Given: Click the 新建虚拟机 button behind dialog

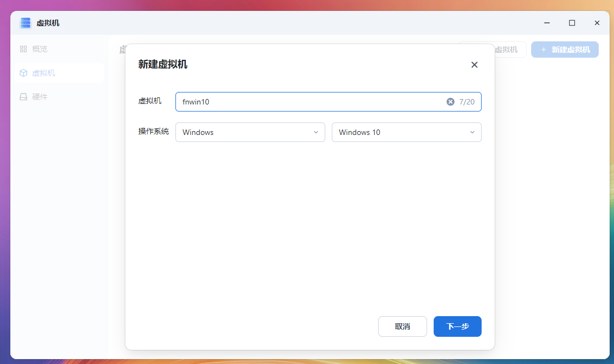Looking at the screenshot, I should (564, 50).
